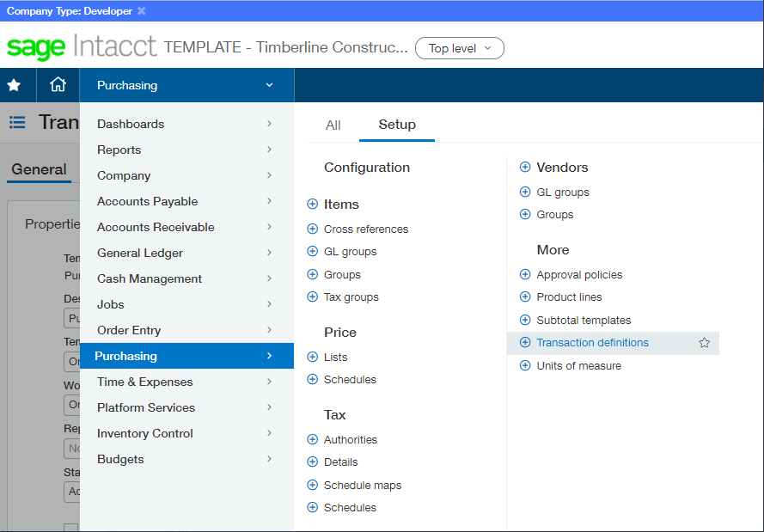Expand the Reports menu chevron
Image resolution: width=764 pixels, height=532 pixels.
click(269, 150)
